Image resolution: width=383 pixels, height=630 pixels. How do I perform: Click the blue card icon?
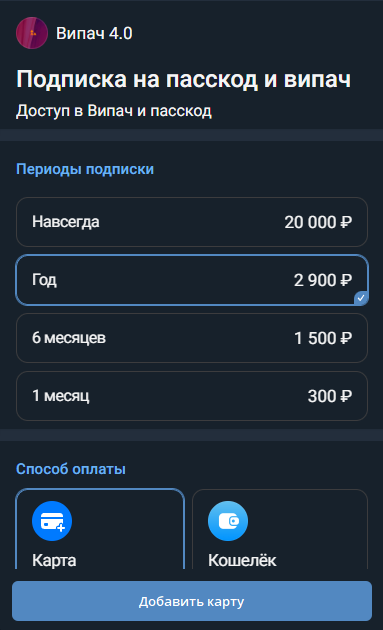[x=52, y=521]
